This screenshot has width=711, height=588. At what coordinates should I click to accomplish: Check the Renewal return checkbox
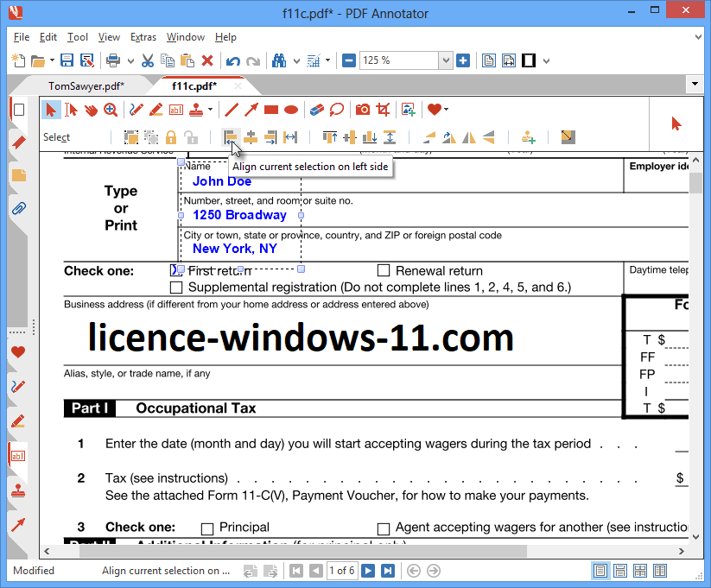(384, 271)
